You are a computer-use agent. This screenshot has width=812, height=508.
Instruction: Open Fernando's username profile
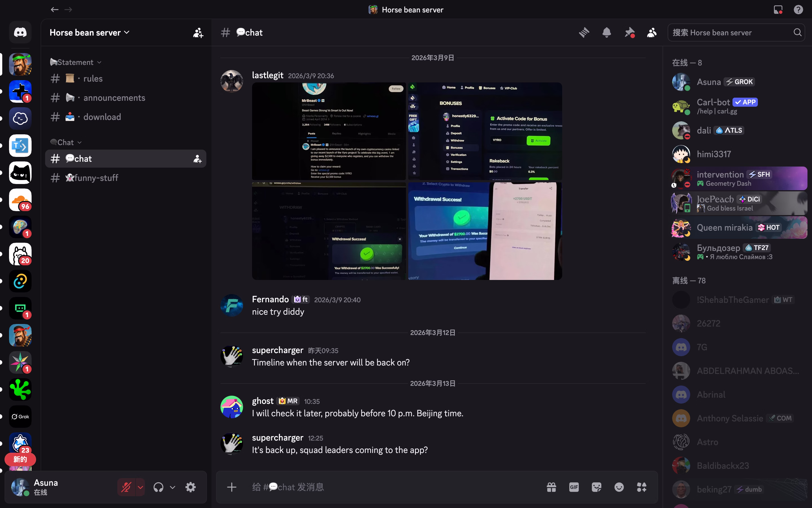click(270, 299)
